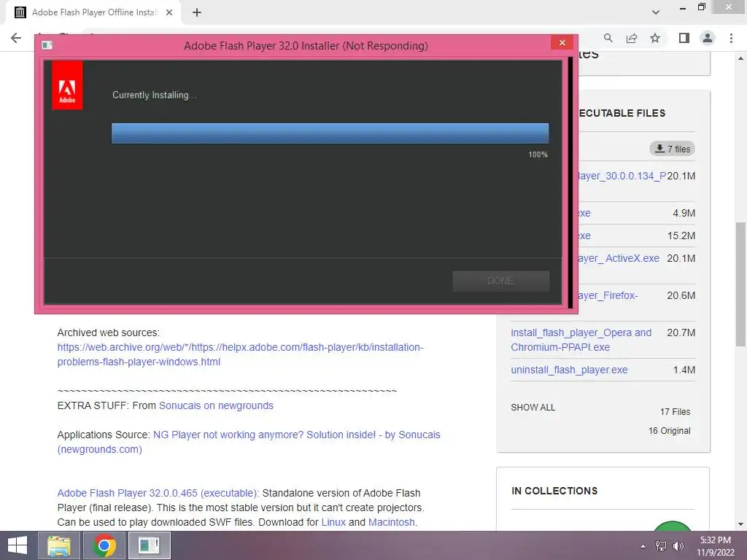747x560 pixels.
Task: Open NG Player not working anymore link
Action: pos(249,442)
